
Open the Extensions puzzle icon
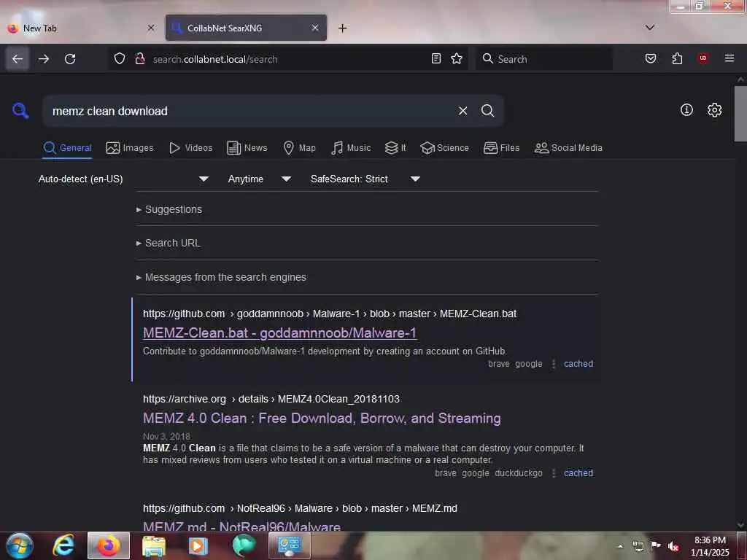[677, 58]
